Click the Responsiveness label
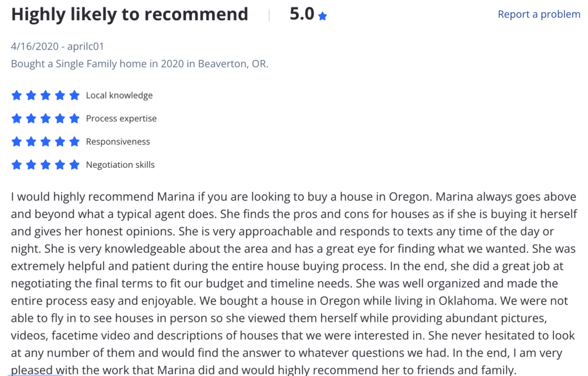 (x=118, y=141)
